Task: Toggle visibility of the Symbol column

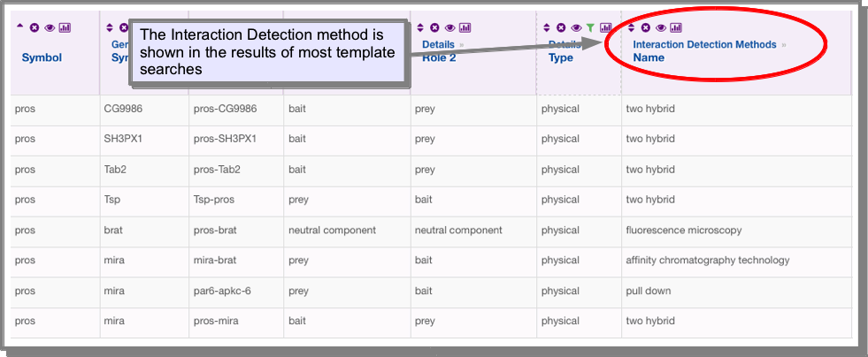Action: (50, 27)
